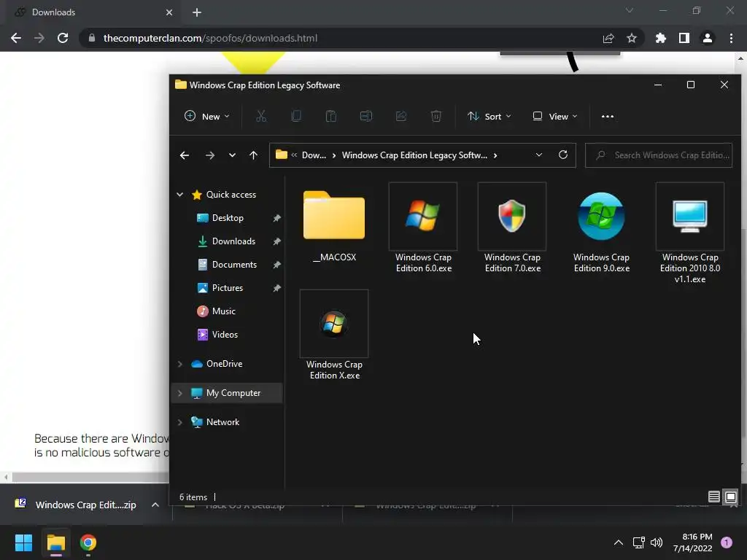Open the New item dropdown
The height and width of the screenshot is (560, 747).
[206, 116]
